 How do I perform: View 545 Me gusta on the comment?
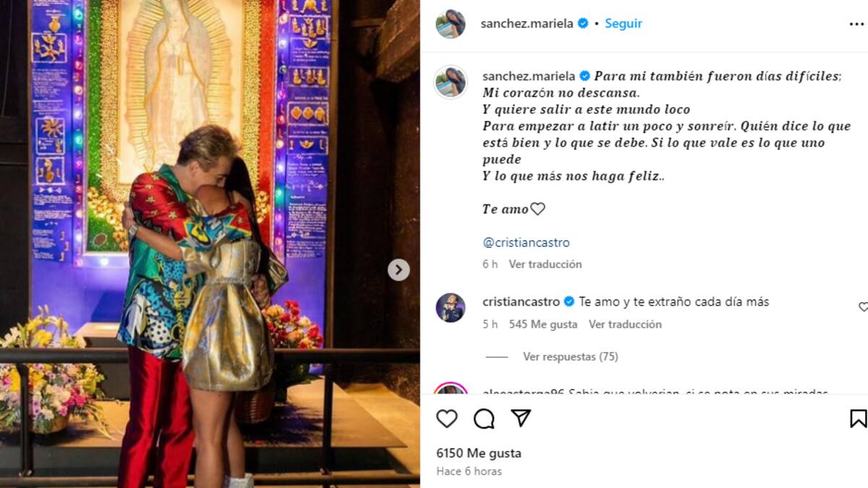tap(542, 324)
